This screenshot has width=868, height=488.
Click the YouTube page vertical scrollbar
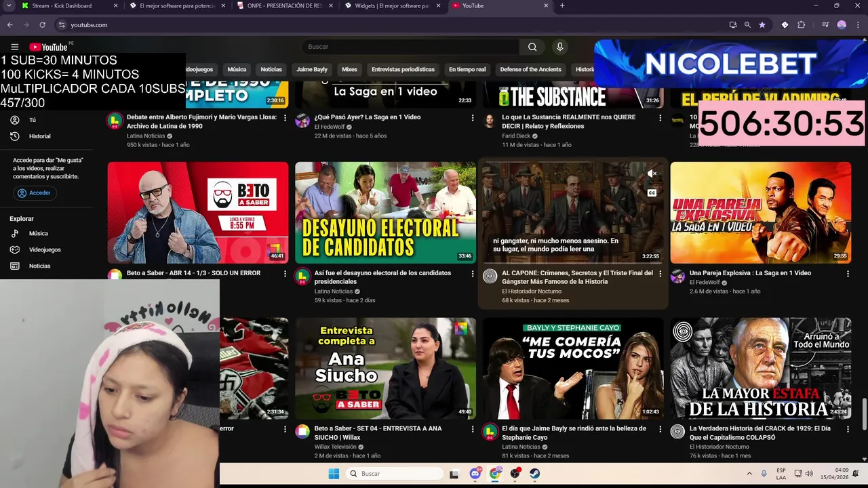(864, 414)
